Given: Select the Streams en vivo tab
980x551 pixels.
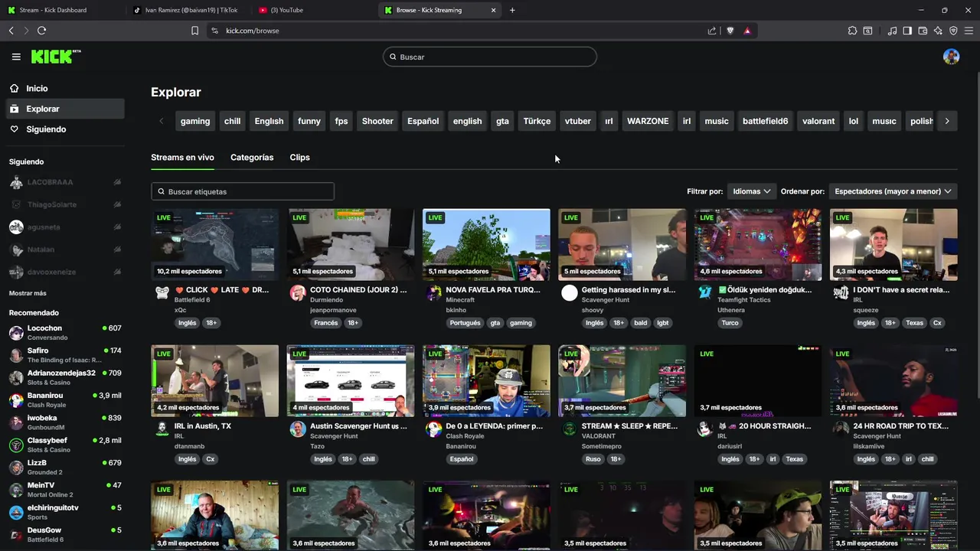Looking at the screenshot, I should (x=182, y=157).
